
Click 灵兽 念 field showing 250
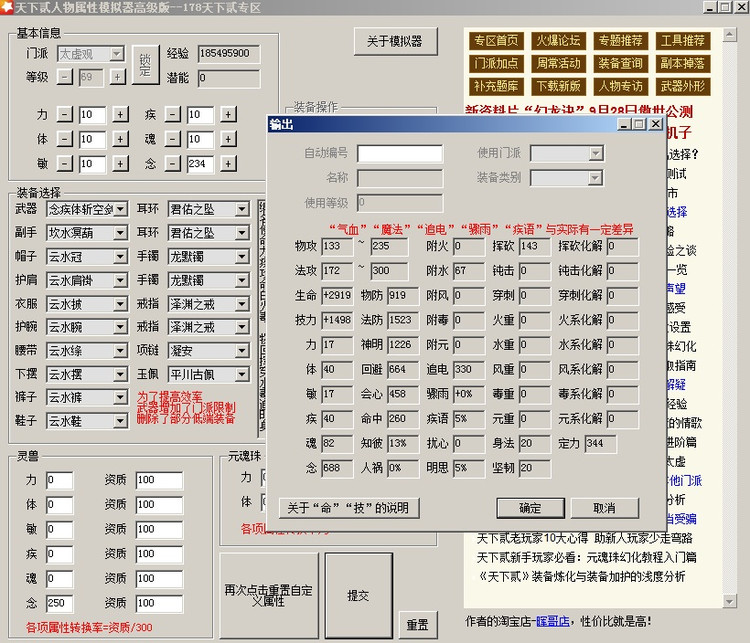(60, 603)
